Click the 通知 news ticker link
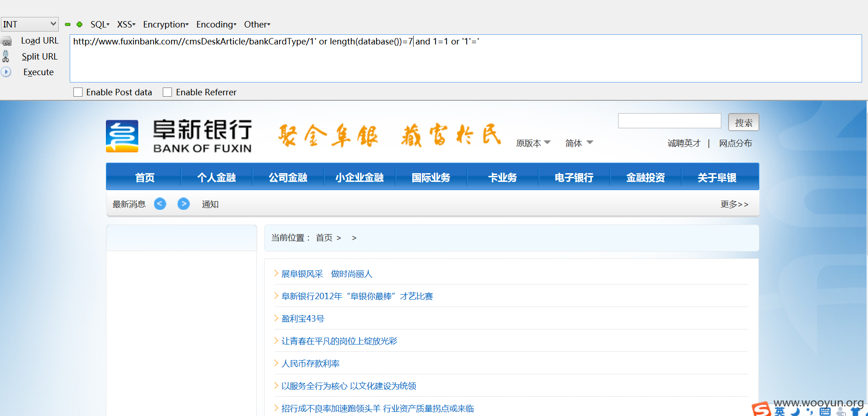 210,204
